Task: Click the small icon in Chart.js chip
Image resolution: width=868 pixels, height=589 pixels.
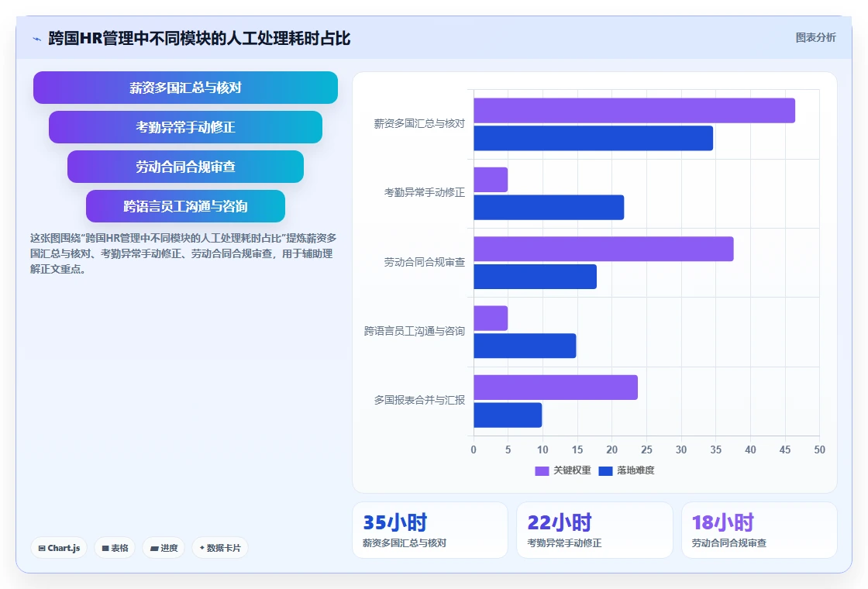Action: pyautogui.click(x=42, y=548)
